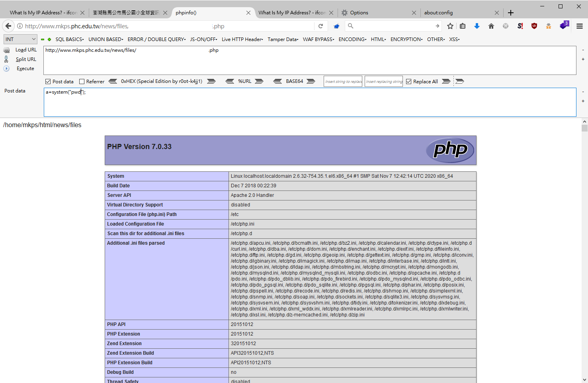This screenshot has width=588, height=383.
Task: Click the PHP logo link
Action: click(x=450, y=150)
